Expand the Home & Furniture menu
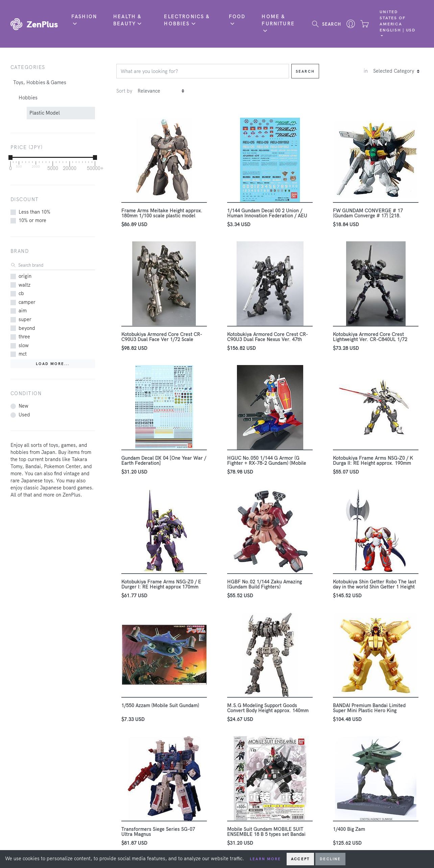Screen dimensions: 434x868 click(x=278, y=23)
